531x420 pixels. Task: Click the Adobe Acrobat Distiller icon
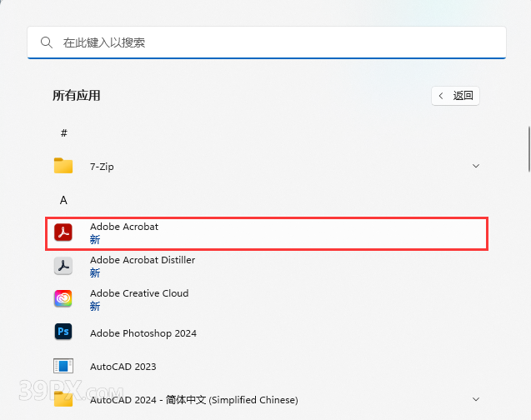(x=63, y=266)
